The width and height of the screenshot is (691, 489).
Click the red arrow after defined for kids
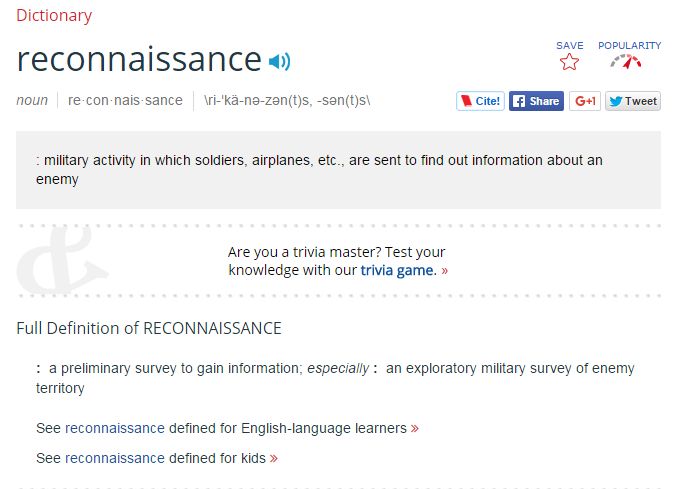274,458
